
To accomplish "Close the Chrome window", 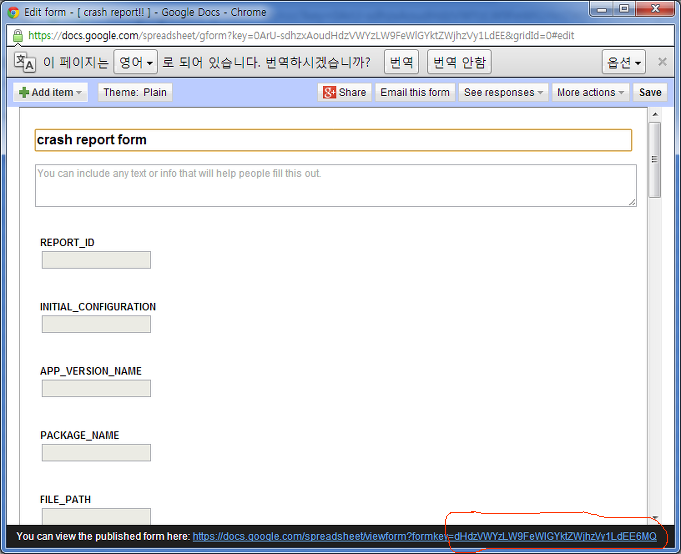I will coord(655,9).
